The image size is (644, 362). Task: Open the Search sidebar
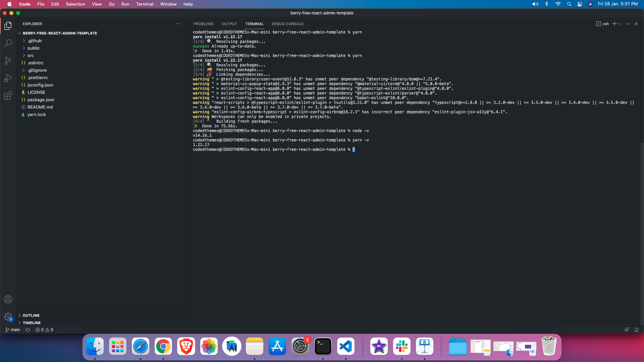tap(8, 43)
